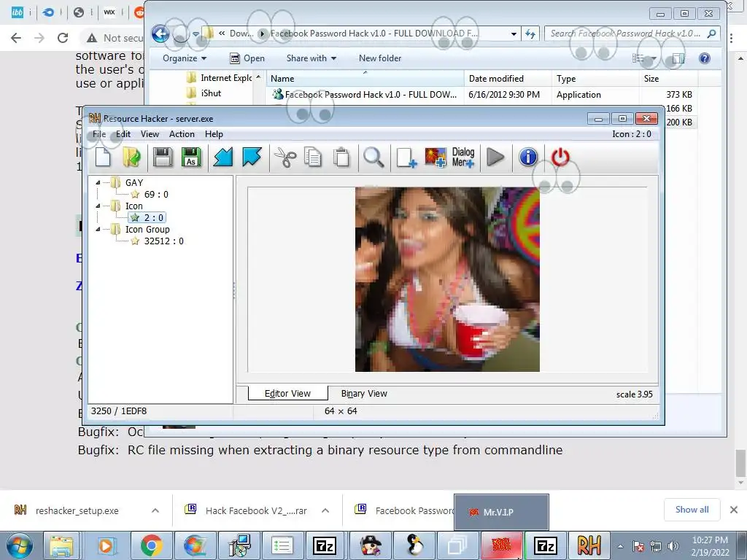Image resolution: width=747 pixels, height=560 pixels.
Task: Open Resource Hacker RH taskbar icon
Action: pos(589,545)
